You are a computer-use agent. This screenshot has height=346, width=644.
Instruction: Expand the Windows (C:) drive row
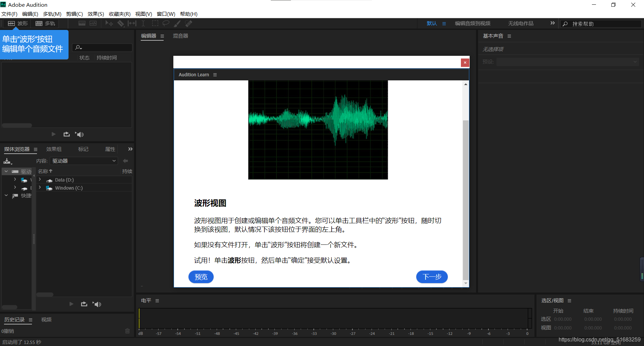point(40,188)
